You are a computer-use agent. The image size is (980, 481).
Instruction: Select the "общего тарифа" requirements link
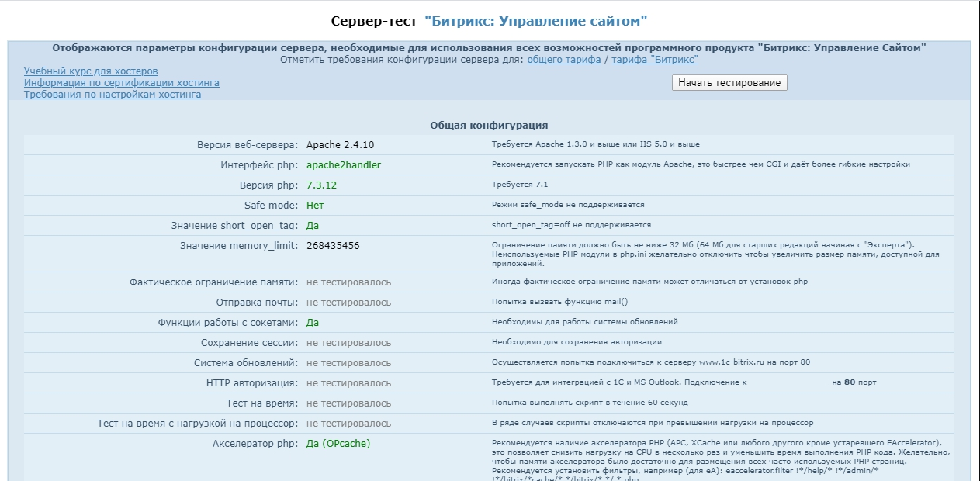click(564, 60)
